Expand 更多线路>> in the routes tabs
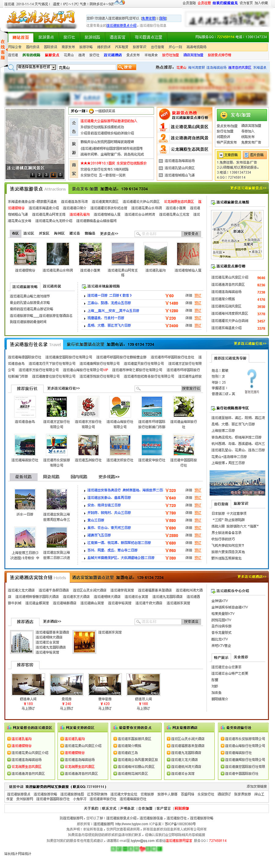Viewport: 275px width, 868px height. (x=109, y=476)
